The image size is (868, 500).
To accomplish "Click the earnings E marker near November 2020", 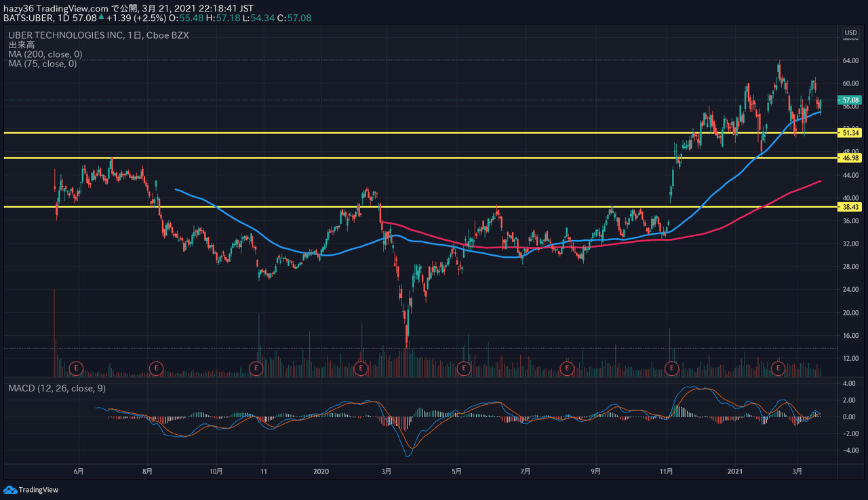I will click(671, 368).
